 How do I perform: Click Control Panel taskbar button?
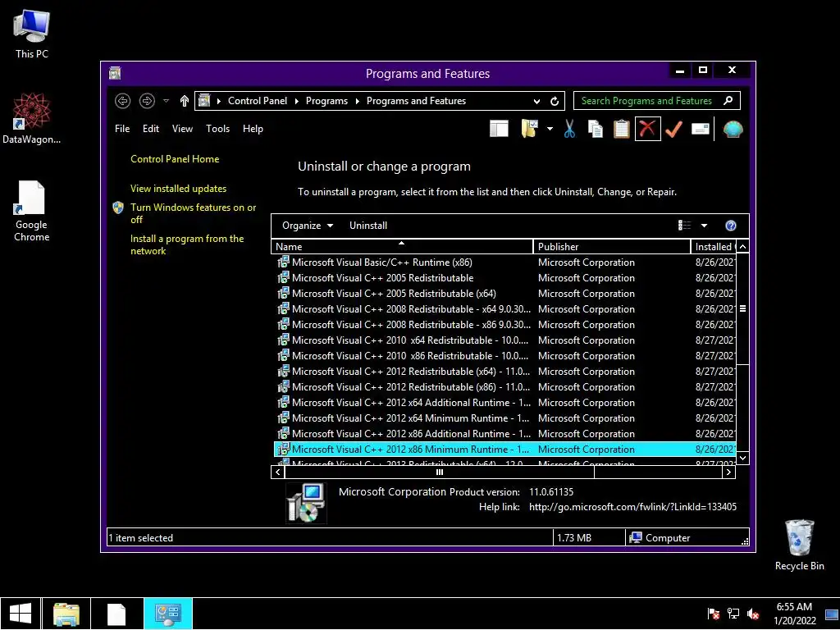[x=167, y=614]
